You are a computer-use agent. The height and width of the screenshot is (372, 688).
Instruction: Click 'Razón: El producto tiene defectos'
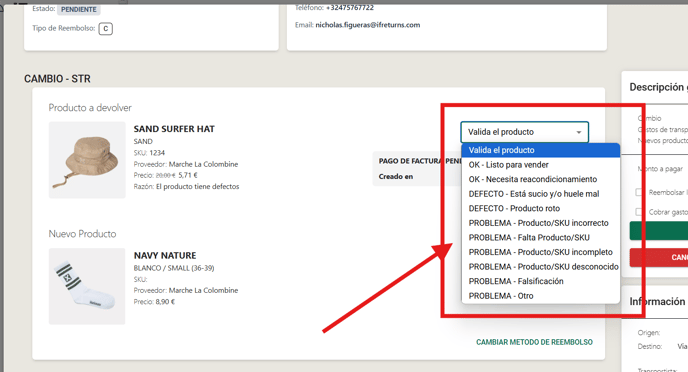pyautogui.click(x=186, y=186)
